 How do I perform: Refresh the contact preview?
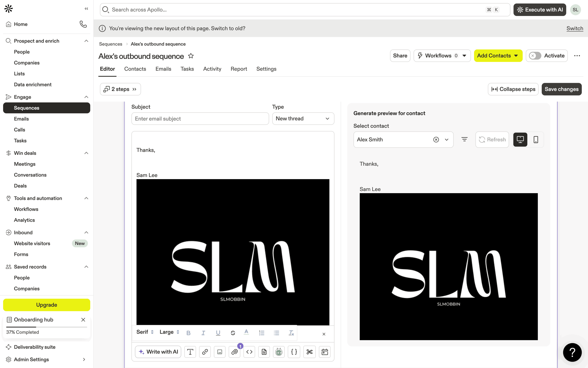(x=492, y=140)
